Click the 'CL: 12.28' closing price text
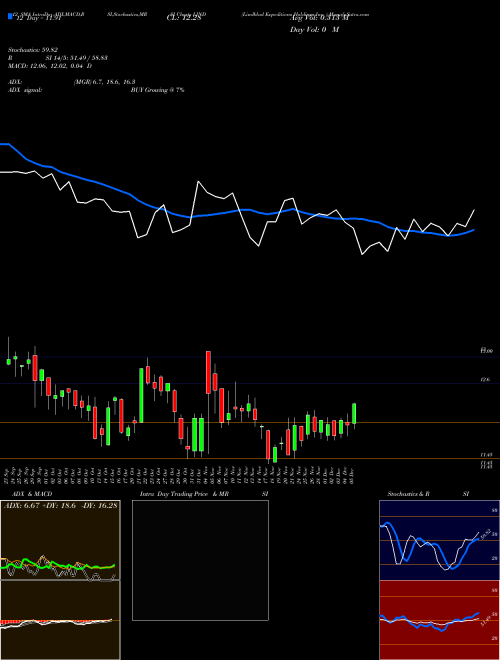 click(x=184, y=18)
